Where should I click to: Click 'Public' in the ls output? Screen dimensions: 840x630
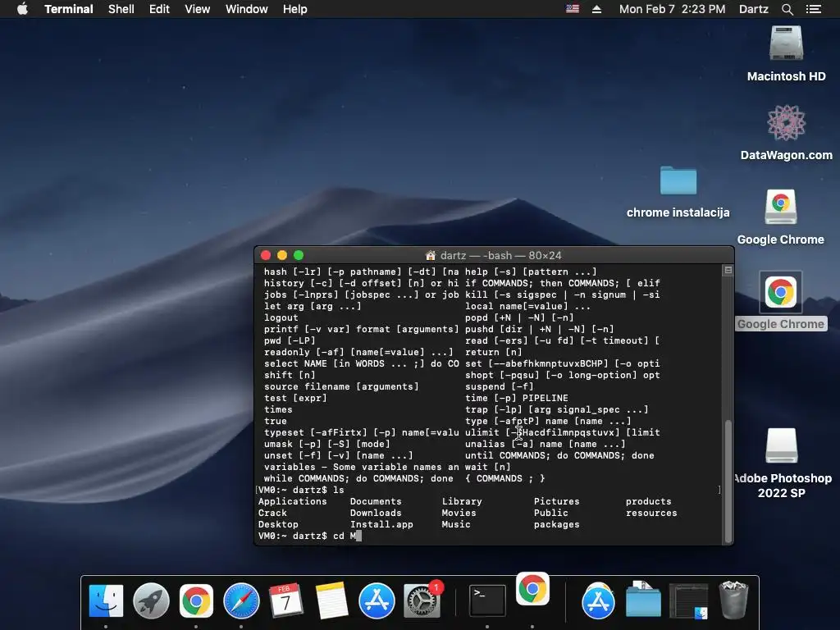click(550, 513)
